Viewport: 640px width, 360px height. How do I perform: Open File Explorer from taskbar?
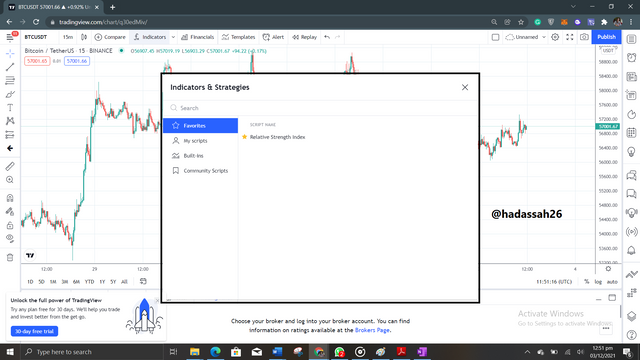pyautogui.click(x=195, y=352)
